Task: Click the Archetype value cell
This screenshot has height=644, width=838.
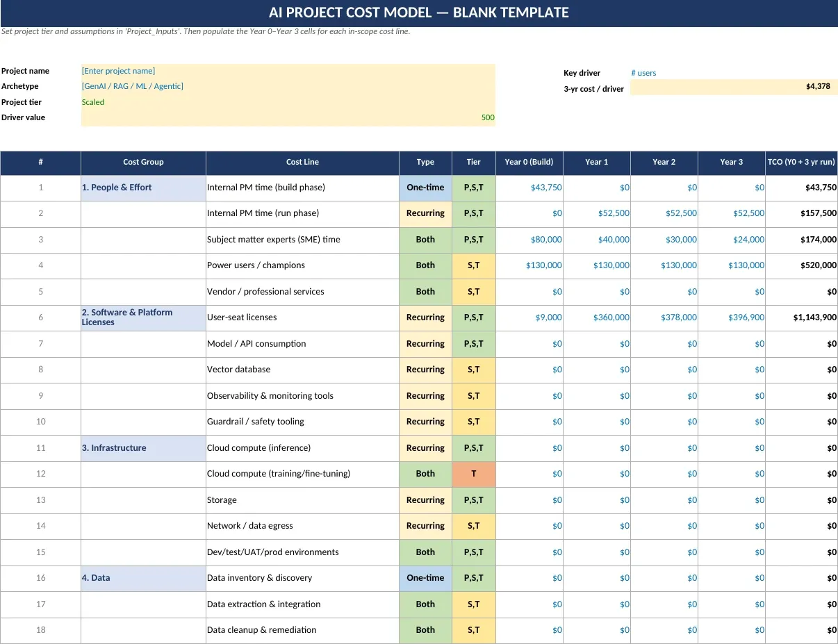Action: coord(288,86)
